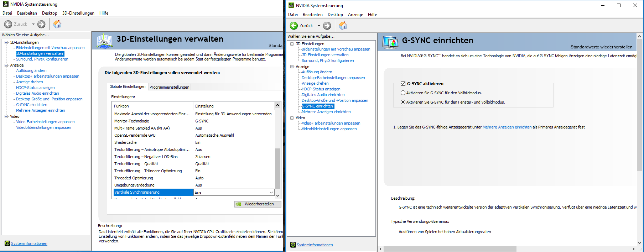This screenshot has width=644, height=252.
Task: Open the Vertikale Synchronisierung dropdown
Action: pos(271,193)
